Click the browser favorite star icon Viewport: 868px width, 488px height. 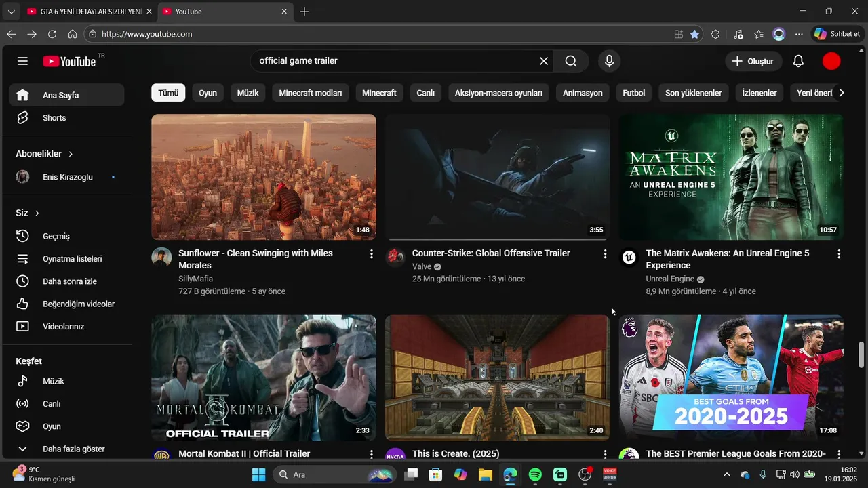point(694,34)
